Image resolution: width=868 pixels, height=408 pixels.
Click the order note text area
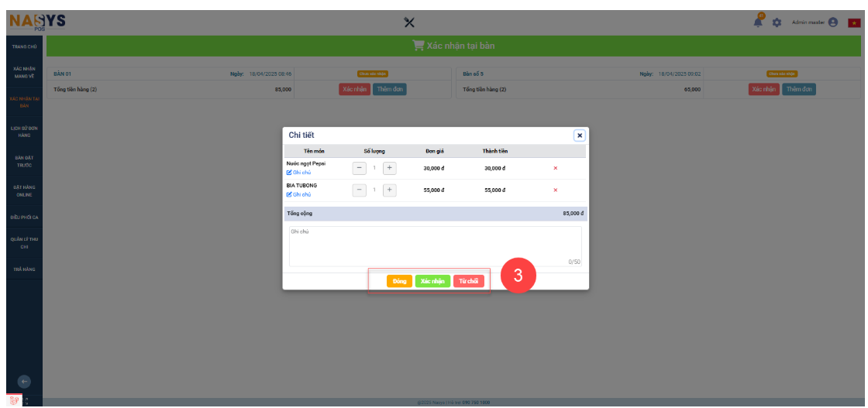435,245
